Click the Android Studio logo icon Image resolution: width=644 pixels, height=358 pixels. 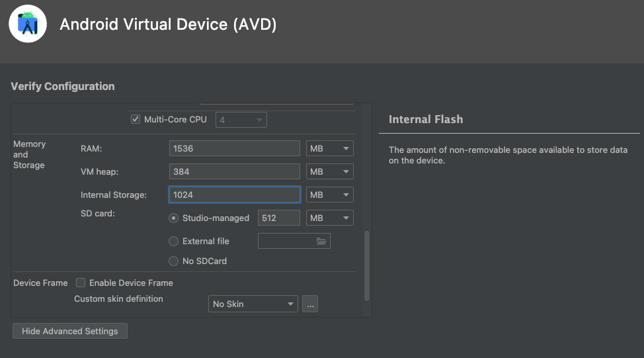coord(28,24)
